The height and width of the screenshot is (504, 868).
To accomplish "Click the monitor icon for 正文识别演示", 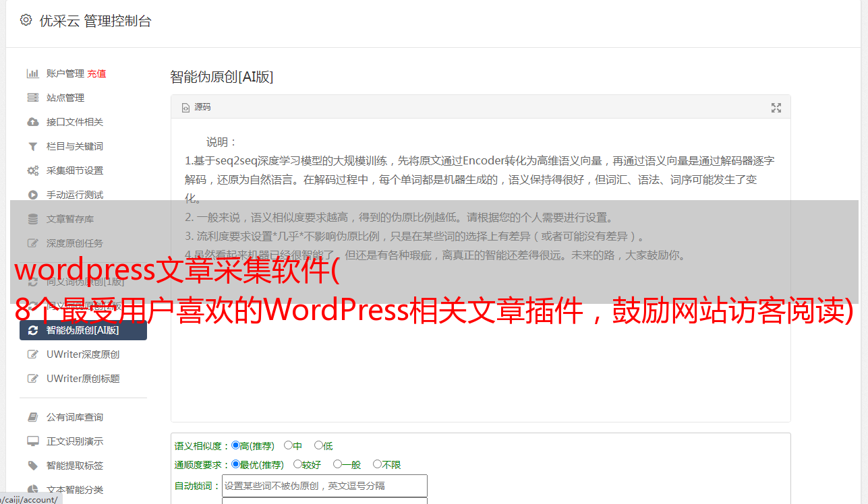I will pyautogui.click(x=32, y=441).
